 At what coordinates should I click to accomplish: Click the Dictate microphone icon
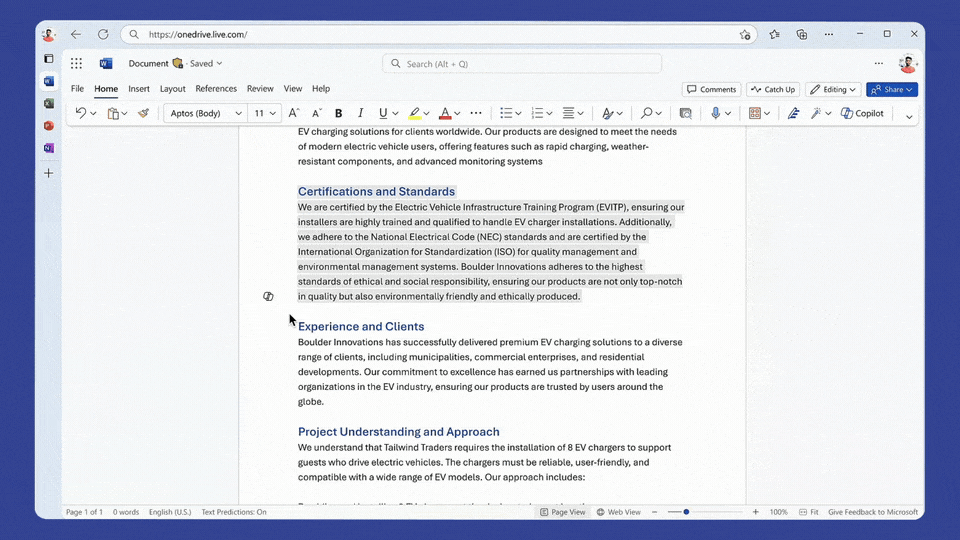tap(716, 114)
